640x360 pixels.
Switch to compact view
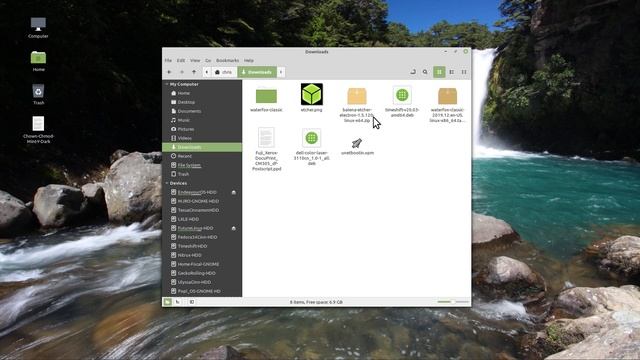[x=464, y=72]
